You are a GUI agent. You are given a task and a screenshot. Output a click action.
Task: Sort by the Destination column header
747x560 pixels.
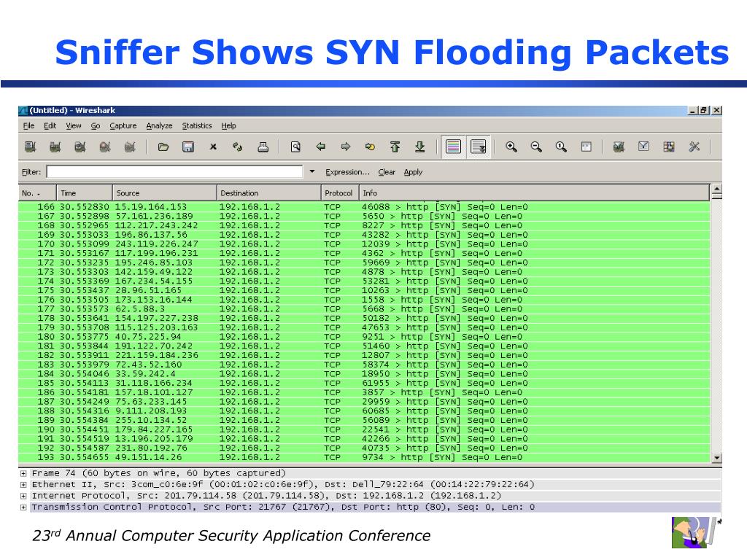pos(269,192)
